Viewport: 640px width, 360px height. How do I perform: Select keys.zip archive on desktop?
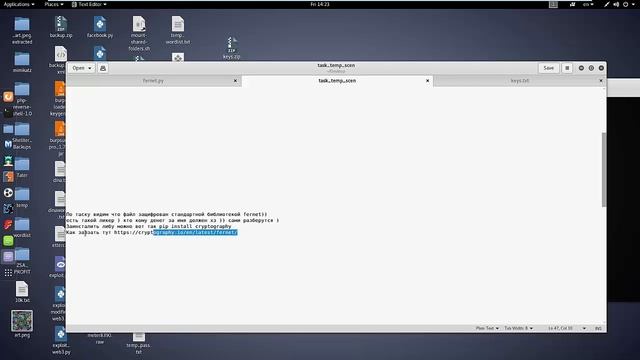coord(231,48)
